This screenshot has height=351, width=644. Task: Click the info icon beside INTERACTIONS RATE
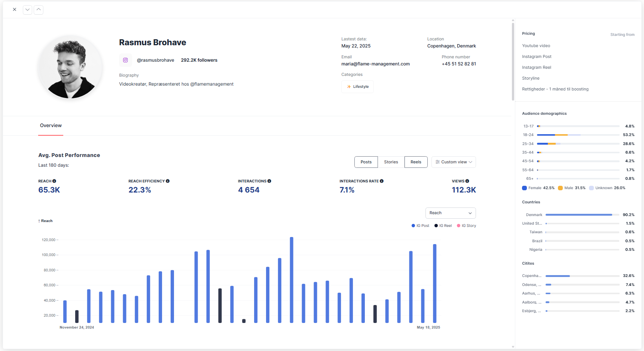pyautogui.click(x=382, y=181)
